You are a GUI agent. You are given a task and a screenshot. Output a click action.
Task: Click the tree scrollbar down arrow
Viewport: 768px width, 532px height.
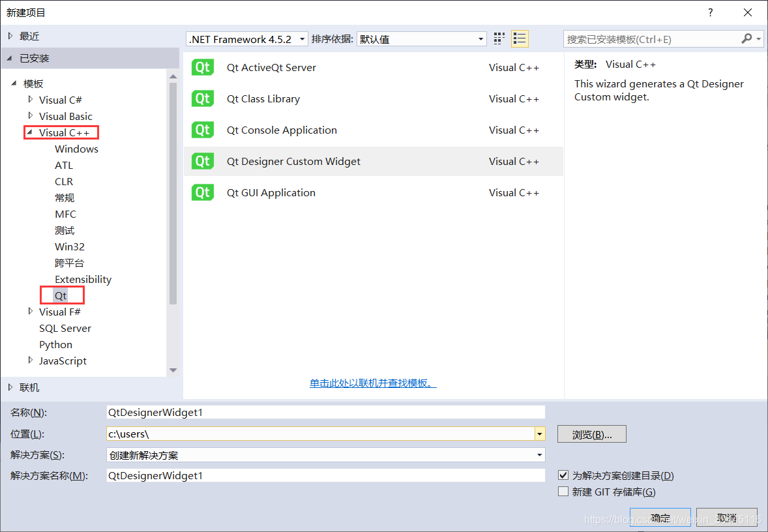pyautogui.click(x=173, y=370)
